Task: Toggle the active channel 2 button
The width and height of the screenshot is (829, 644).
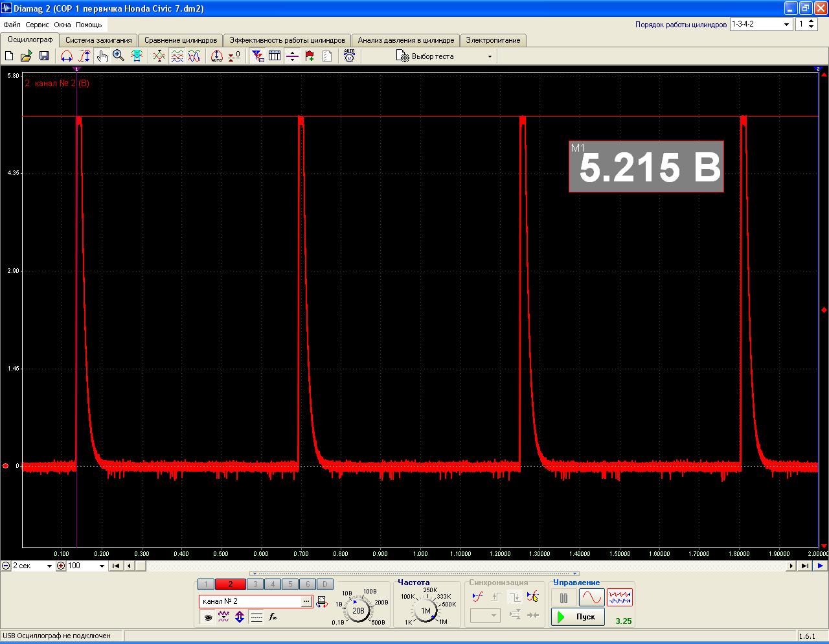Action: [230, 584]
